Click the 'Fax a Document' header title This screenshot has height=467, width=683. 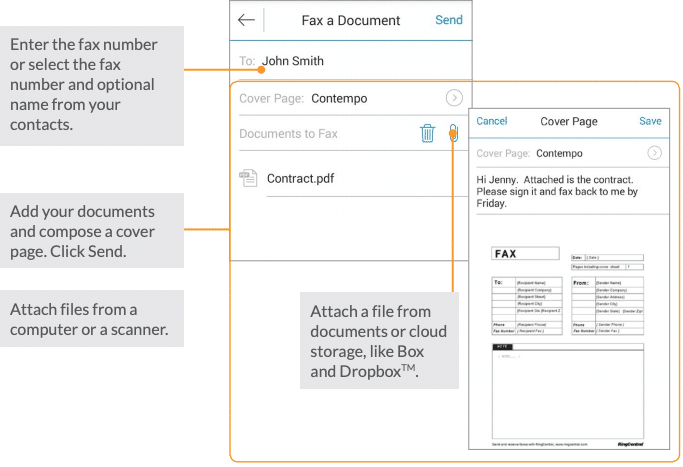pyautogui.click(x=350, y=20)
